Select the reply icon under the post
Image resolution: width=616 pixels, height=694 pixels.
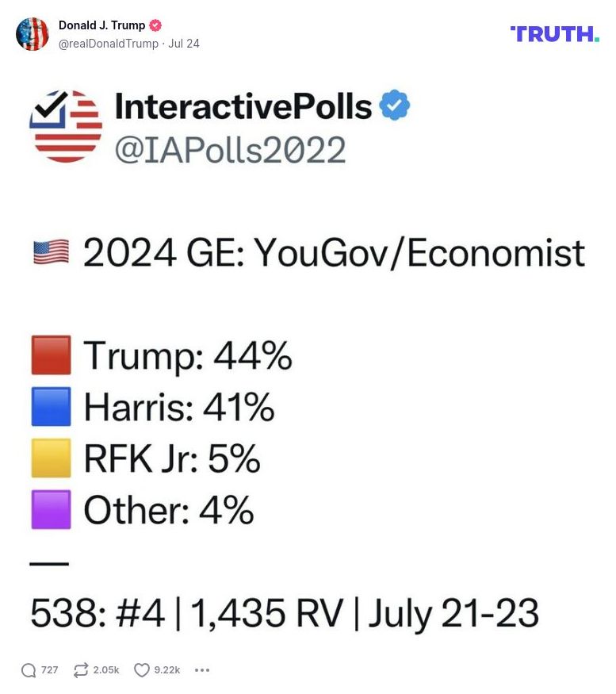pyautogui.click(x=28, y=669)
